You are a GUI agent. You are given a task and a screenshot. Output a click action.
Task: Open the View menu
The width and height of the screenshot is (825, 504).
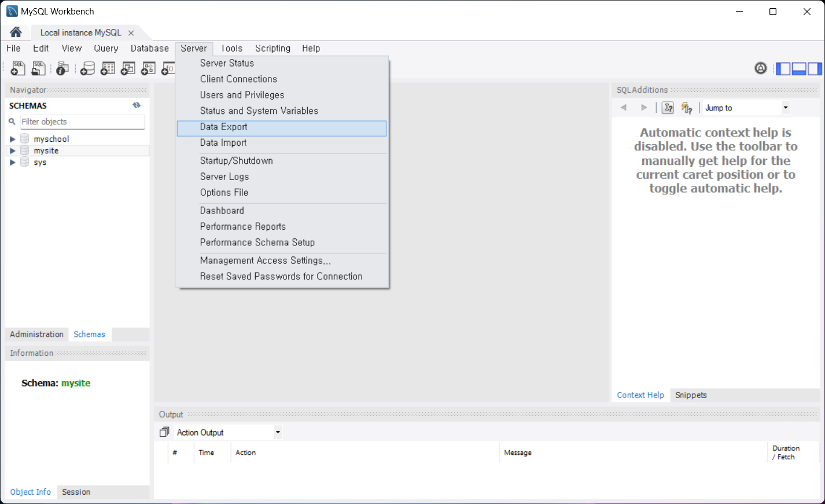pyautogui.click(x=72, y=49)
